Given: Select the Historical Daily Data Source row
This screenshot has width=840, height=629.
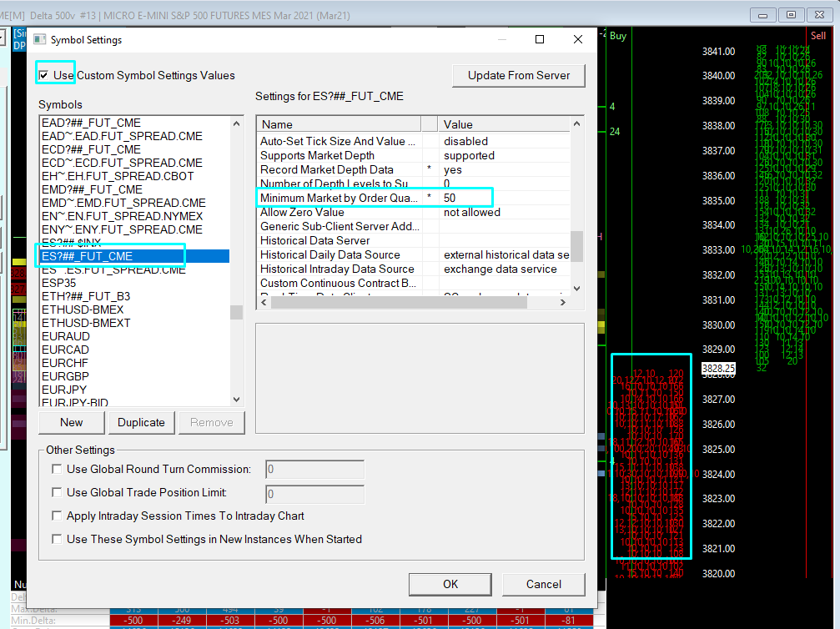Looking at the screenshot, I should click(414, 255).
